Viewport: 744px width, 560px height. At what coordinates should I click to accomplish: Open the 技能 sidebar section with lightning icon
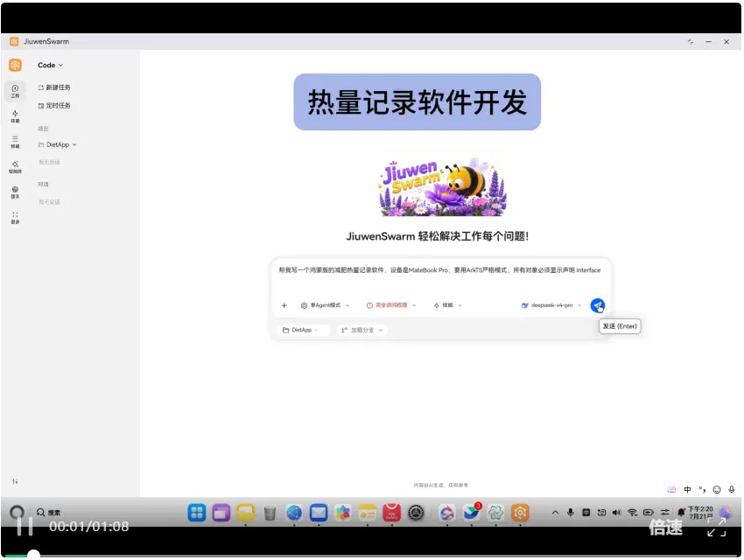15,116
